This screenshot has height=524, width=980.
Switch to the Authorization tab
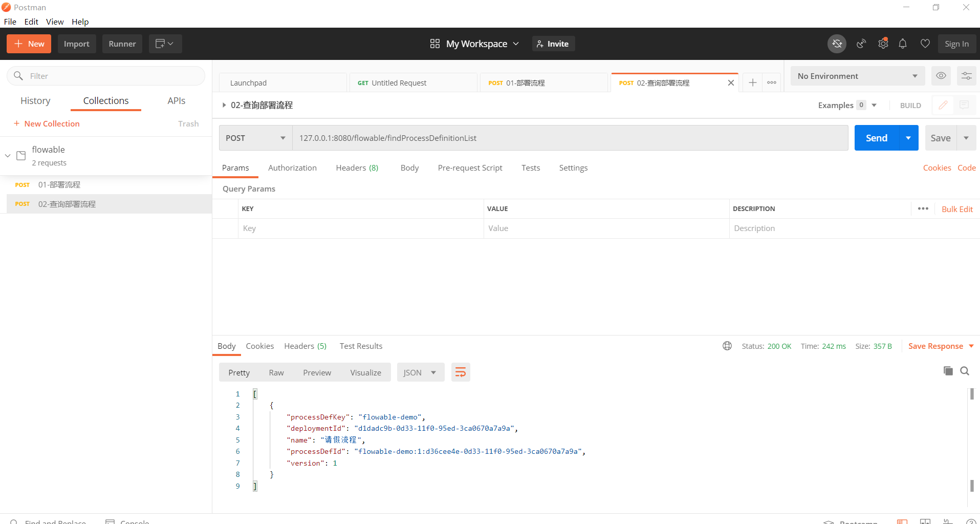point(292,167)
